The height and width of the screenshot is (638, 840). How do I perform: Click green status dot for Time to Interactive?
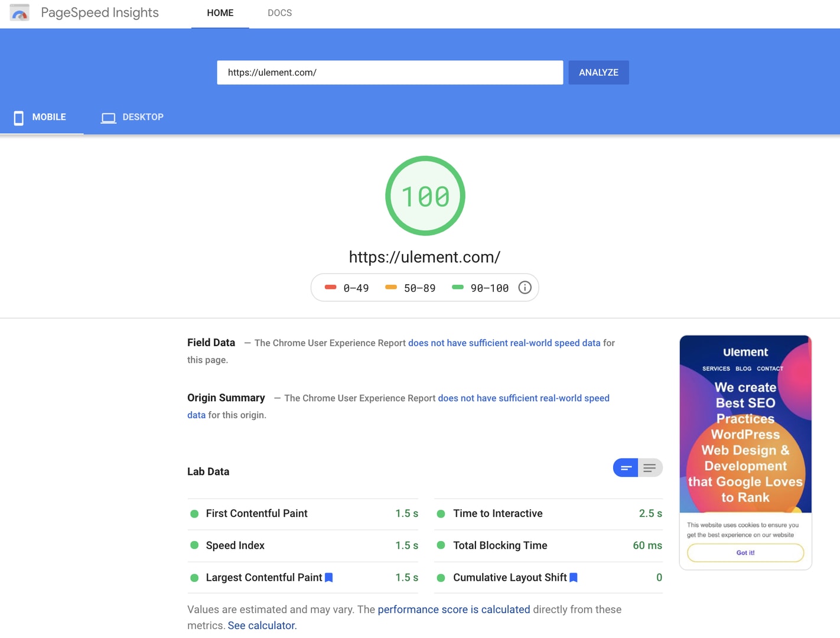tap(441, 514)
